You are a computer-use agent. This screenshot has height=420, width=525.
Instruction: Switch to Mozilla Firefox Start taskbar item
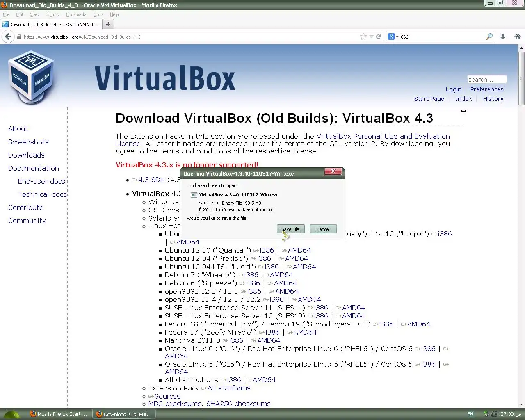(x=59, y=414)
